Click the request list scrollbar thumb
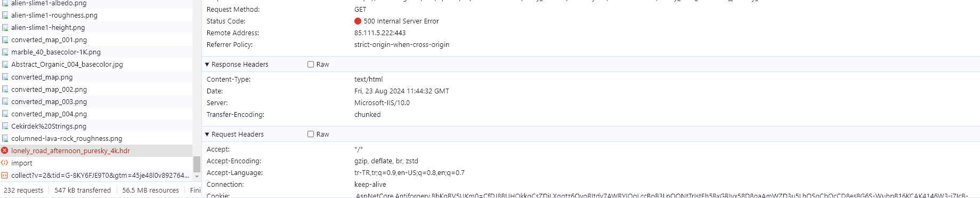Viewport: 980px width, 198px height. [197, 164]
